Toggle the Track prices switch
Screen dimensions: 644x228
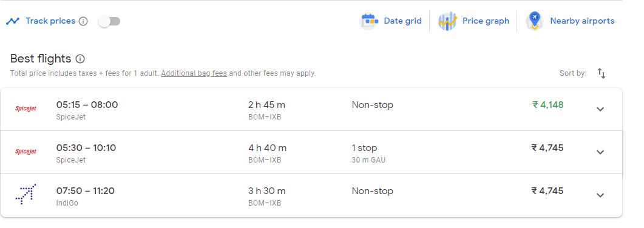(x=109, y=21)
